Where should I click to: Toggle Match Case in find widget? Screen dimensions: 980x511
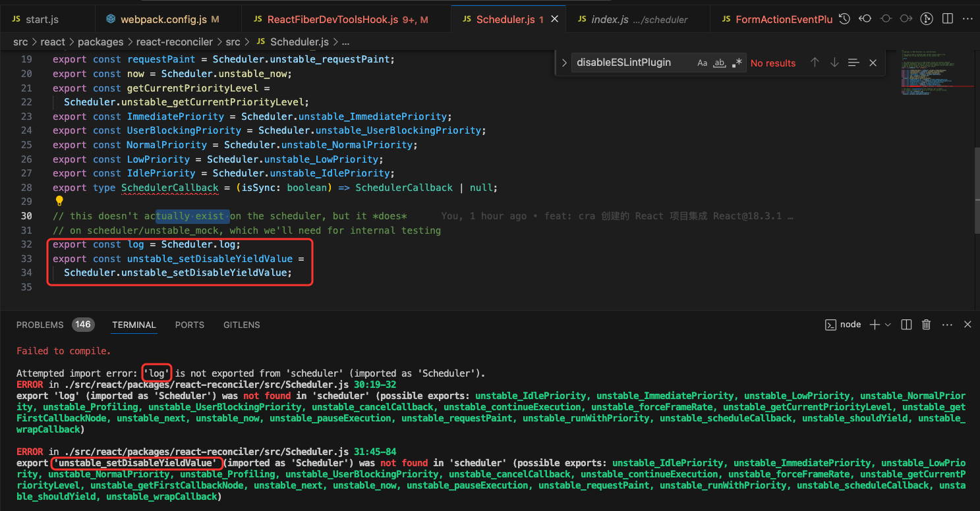[703, 63]
